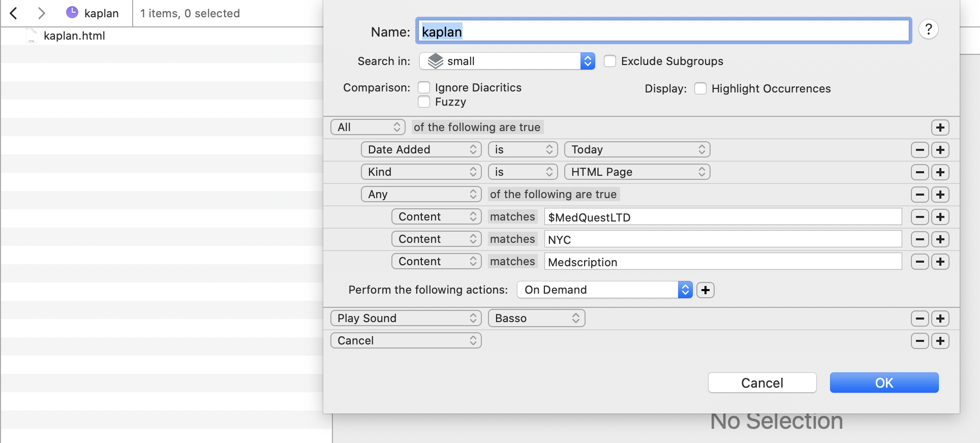Open the Search in small dropdown
This screenshot has height=443, width=980.
[x=507, y=61]
